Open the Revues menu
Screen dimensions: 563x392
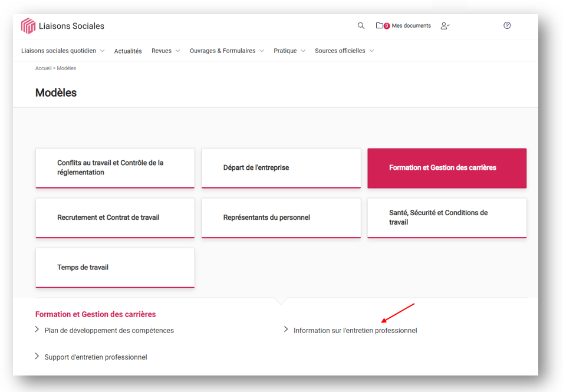click(x=162, y=51)
